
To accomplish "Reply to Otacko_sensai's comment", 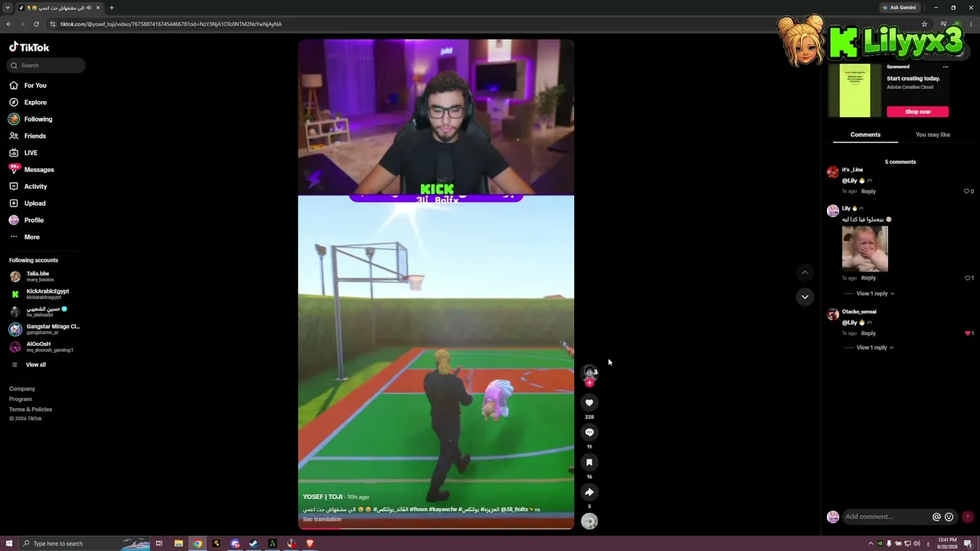I will 868,334.
